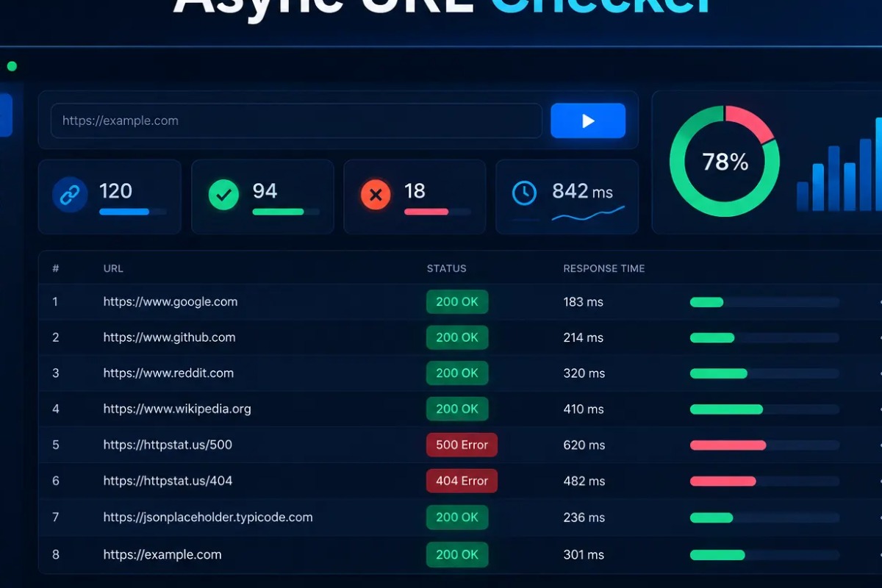882x588 pixels.
Task: Click the chain link icon beside 120
Action: pyautogui.click(x=70, y=195)
